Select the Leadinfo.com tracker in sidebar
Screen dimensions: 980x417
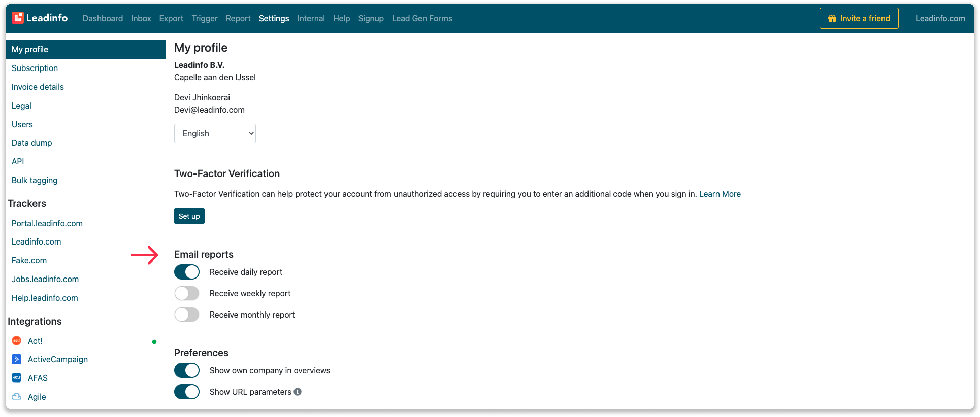click(36, 241)
